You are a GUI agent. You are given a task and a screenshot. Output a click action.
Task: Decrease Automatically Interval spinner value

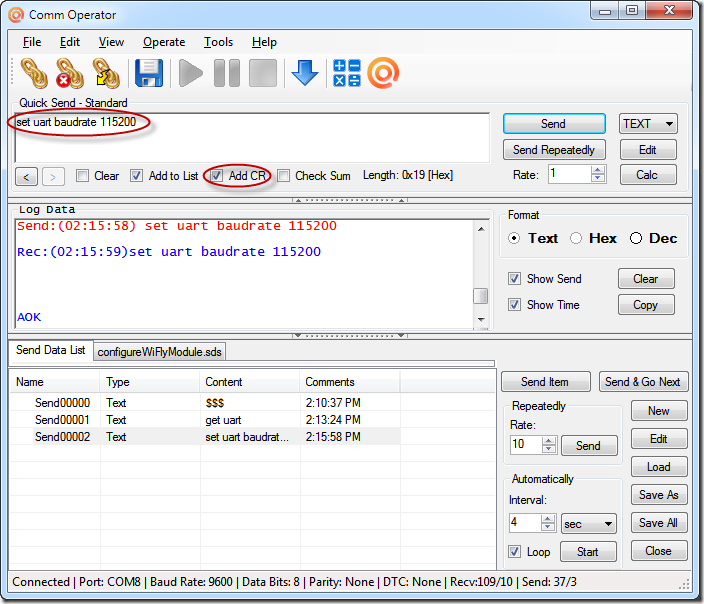tap(547, 527)
